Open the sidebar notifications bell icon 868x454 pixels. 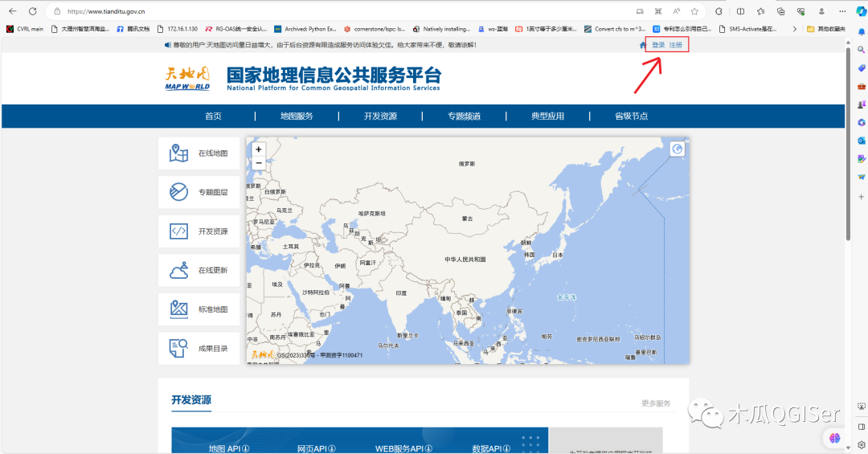click(862, 32)
